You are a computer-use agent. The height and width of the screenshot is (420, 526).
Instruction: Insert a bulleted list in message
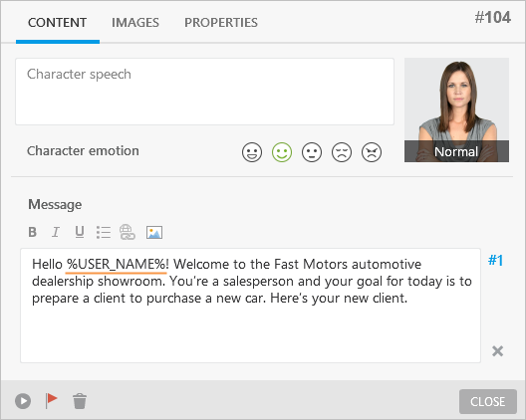(x=104, y=232)
